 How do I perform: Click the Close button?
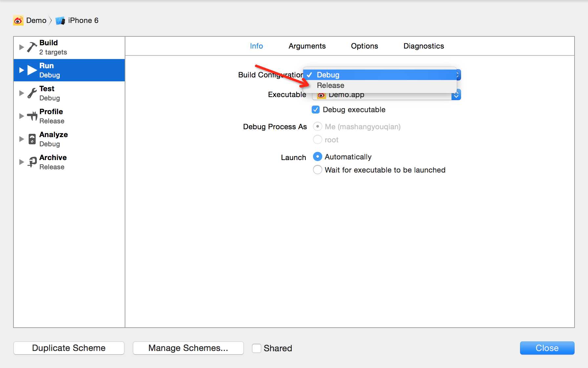[x=547, y=348]
